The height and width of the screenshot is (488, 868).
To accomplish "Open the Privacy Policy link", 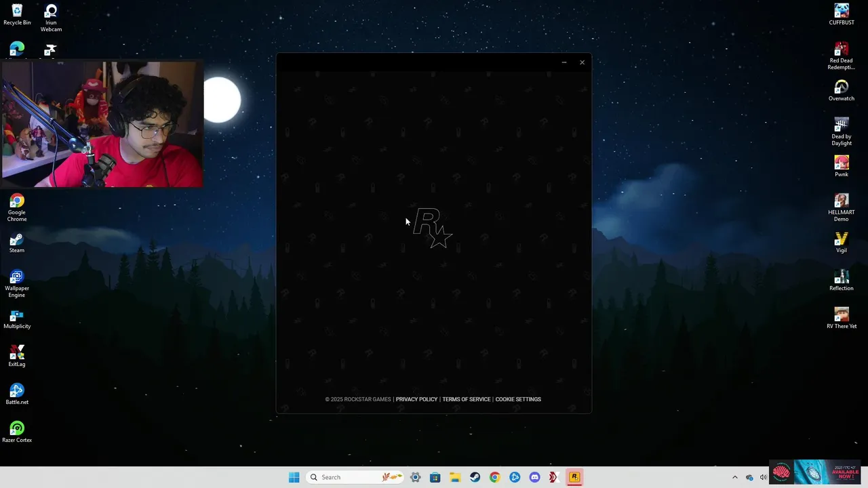I will [416, 399].
